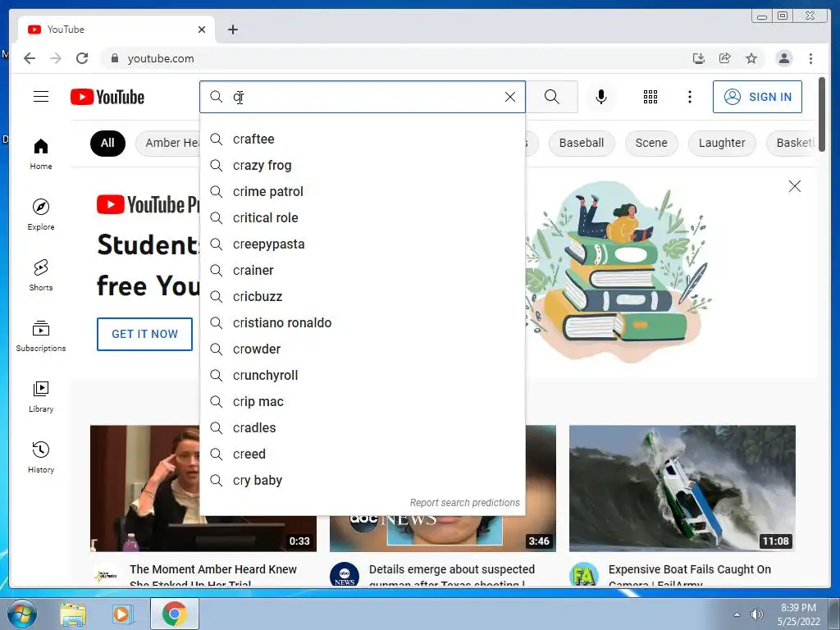840x630 pixels.
Task: Choose the cry baby suggestion
Action: point(362,480)
